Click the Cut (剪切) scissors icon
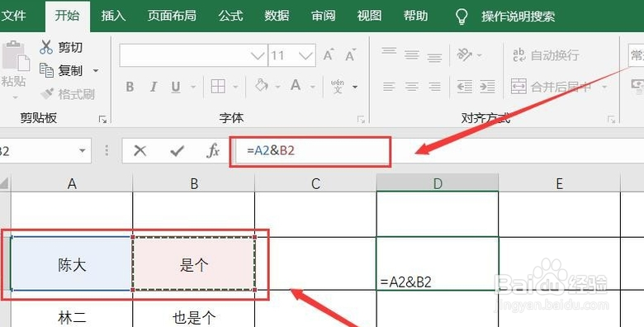This screenshot has width=644, height=327. coord(46,47)
